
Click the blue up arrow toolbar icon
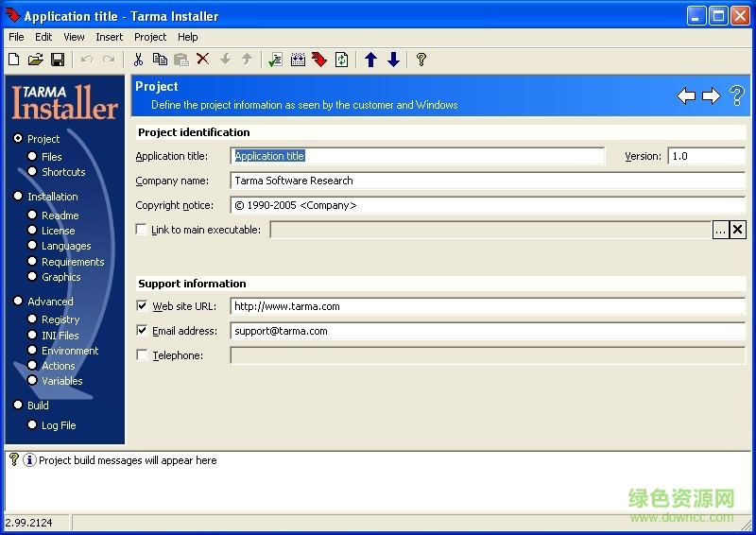point(370,60)
